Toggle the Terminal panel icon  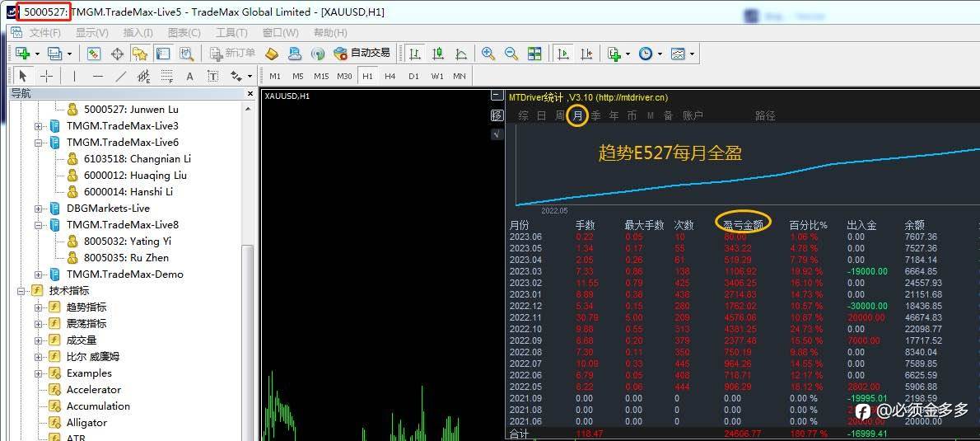point(163,54)
